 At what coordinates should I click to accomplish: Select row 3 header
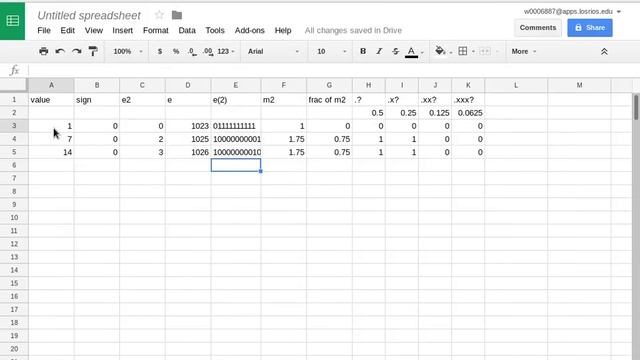(x=14, y=126)
